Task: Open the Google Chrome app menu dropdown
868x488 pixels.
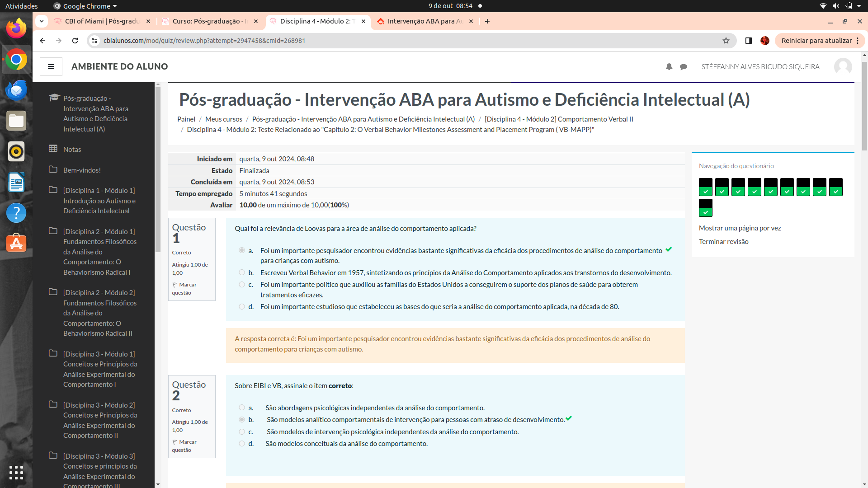Action: 86,6
